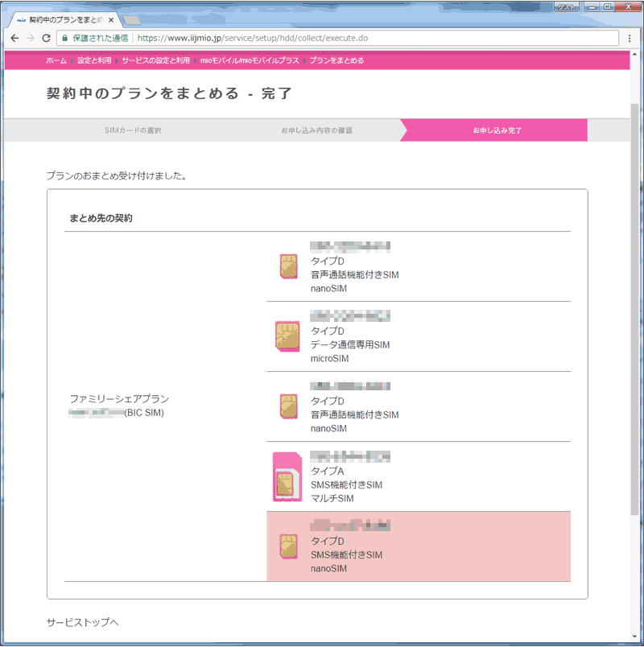
Task: Click the サービストップへ link
Action: (83, 623)
